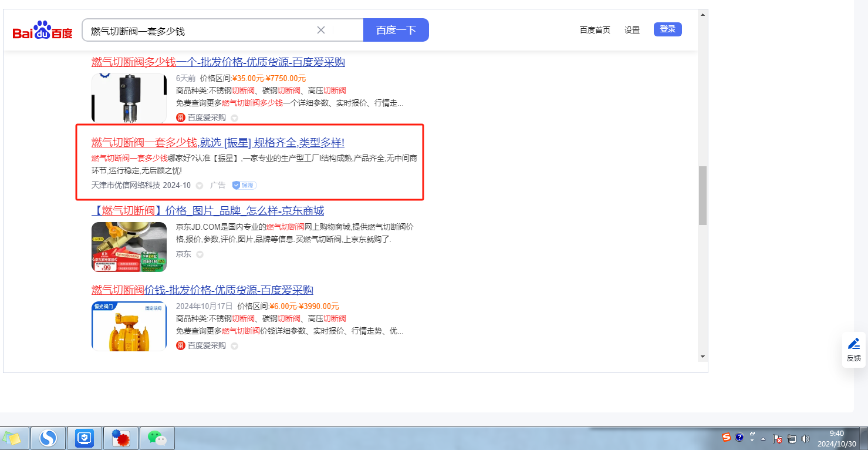Open the 京东商城 燃气切断阀 result link
This screenshot has width=868, height=450.
(x=208, y=211)
